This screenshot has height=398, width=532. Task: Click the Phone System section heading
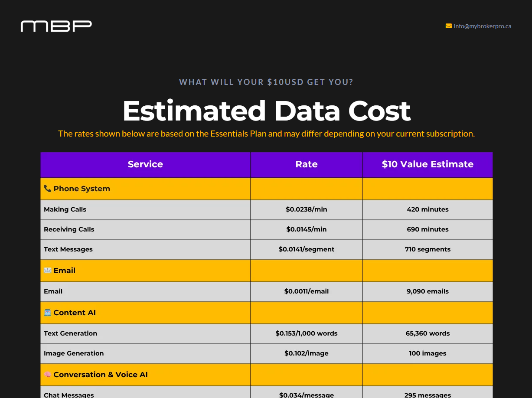[x=82, y=189]
